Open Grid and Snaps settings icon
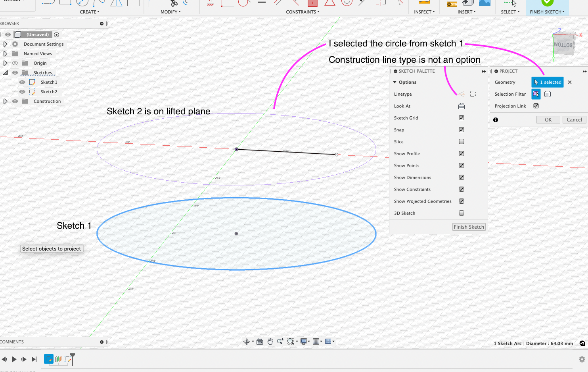 (x=316, y=341)
